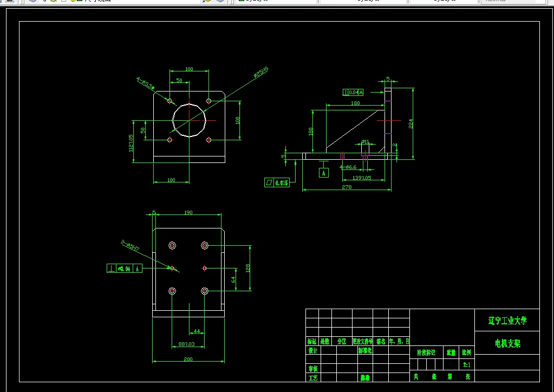554x392 pixels.
Task: Select the 224 height dimension text
Action: tap(410, 123)
